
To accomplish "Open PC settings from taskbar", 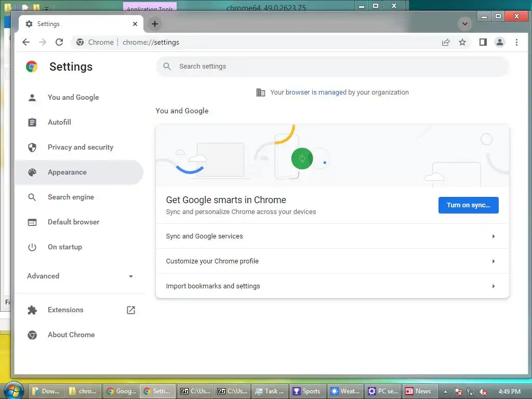I will pos(383,391).
